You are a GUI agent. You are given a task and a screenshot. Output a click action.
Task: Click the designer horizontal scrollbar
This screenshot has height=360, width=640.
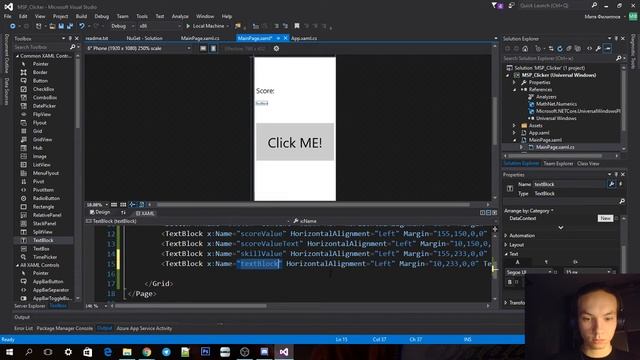coord(313,204)
